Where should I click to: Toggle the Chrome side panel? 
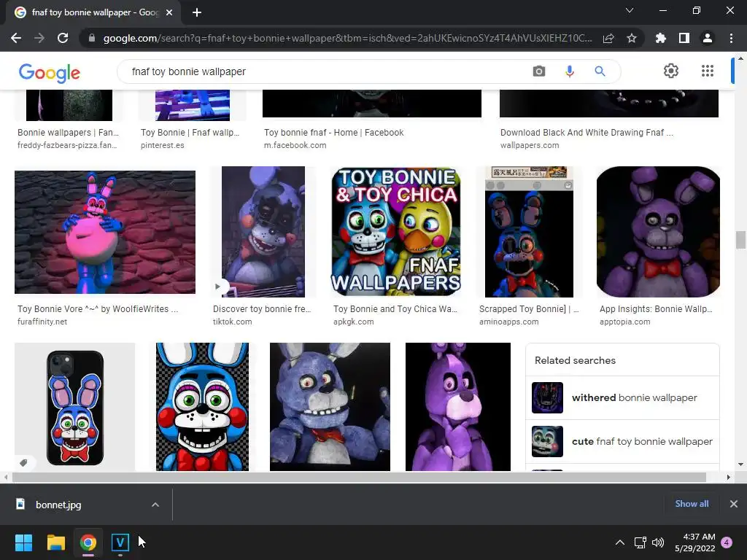pos(684,38)
